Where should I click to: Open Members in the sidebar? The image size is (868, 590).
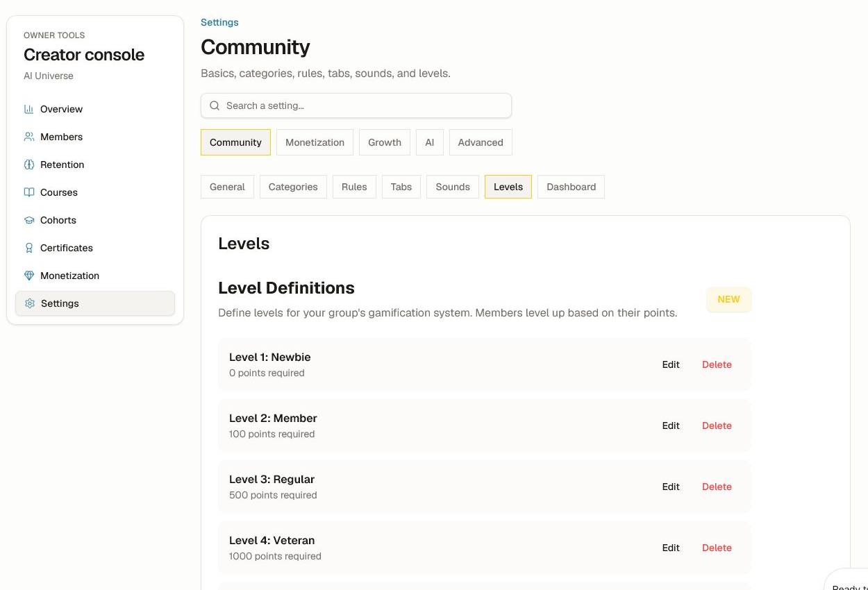click(95, 137)
